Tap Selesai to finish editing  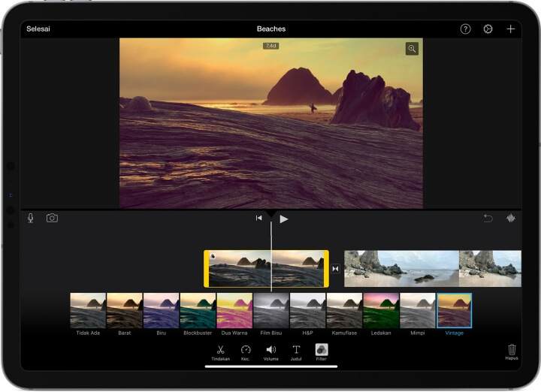(38, 29)
